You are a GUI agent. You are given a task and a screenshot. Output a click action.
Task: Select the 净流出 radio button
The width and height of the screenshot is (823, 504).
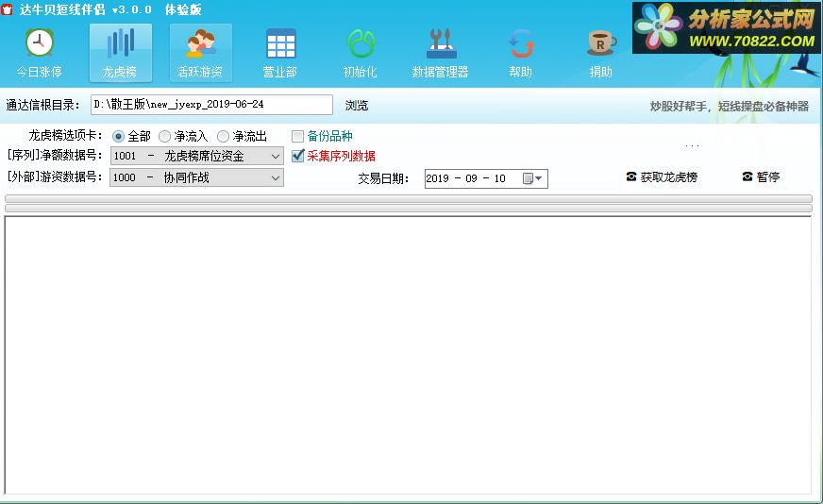[x=223, y=137]
